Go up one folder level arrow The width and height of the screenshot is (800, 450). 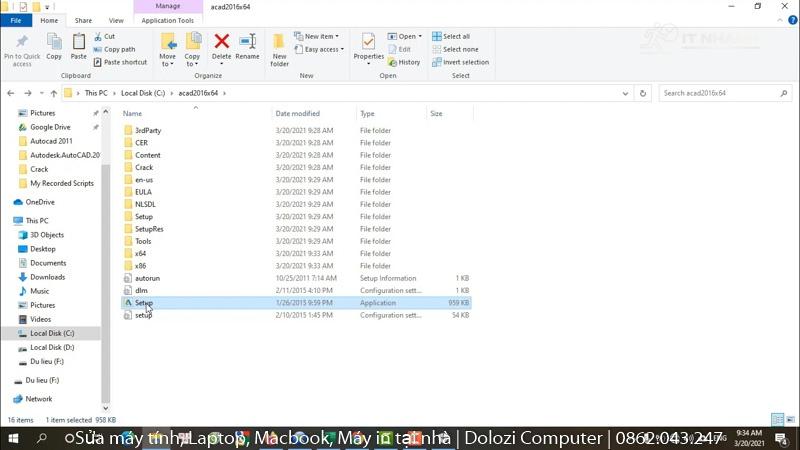tap(54, 93)
